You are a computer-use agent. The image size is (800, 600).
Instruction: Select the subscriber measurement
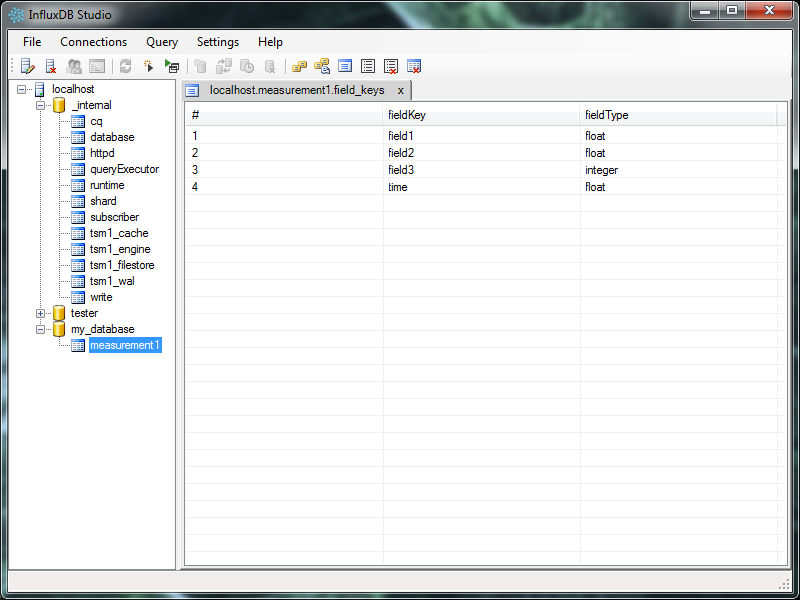(114, 217)
